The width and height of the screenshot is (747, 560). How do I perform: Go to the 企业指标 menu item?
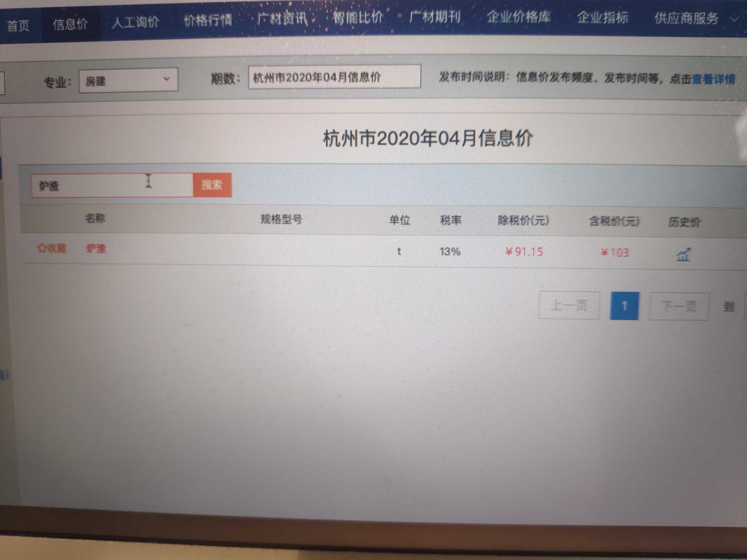tap(602, 17)
